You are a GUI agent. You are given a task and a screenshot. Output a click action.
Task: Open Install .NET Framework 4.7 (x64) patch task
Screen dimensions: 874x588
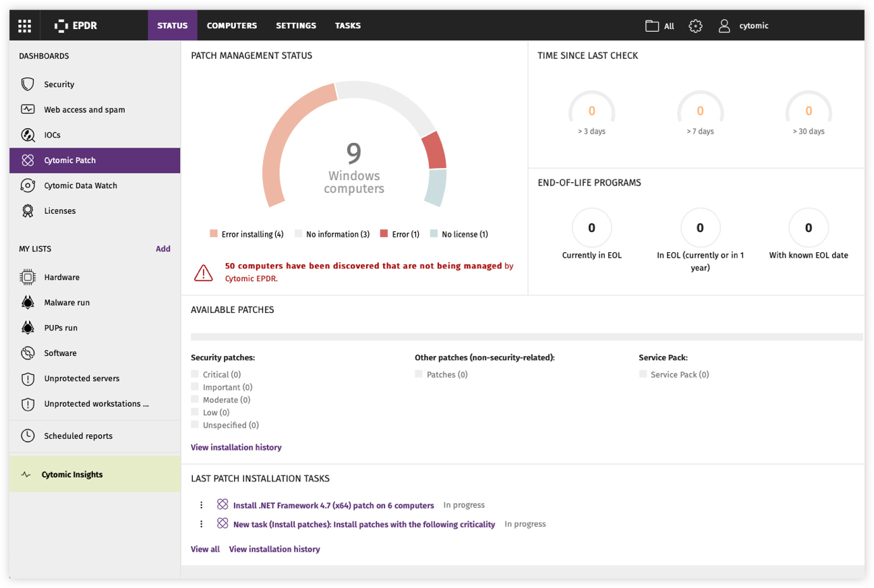[x=334, y=505]
